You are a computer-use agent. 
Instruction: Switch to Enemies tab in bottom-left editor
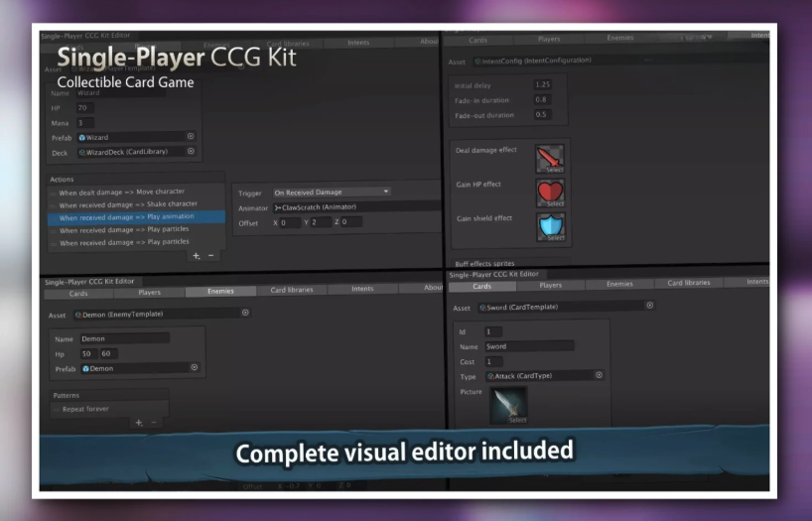point(220,292)
